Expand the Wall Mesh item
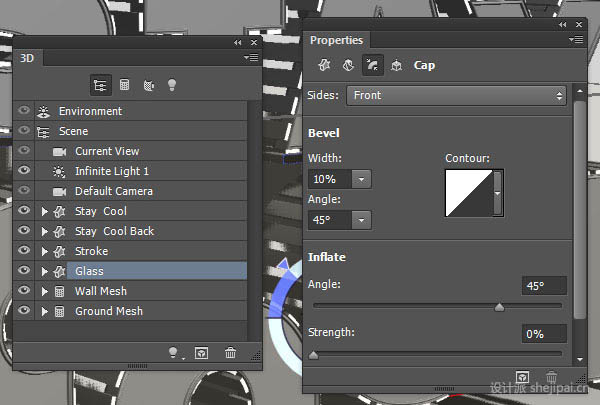 click(44, 291)
